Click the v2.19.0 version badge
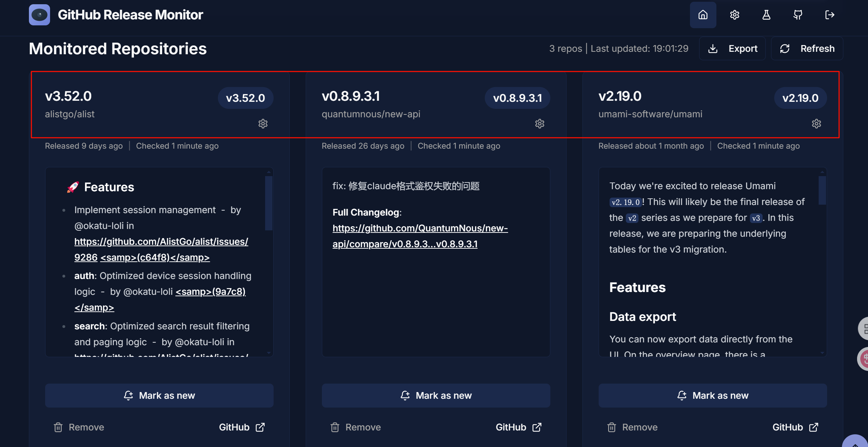 800,98
